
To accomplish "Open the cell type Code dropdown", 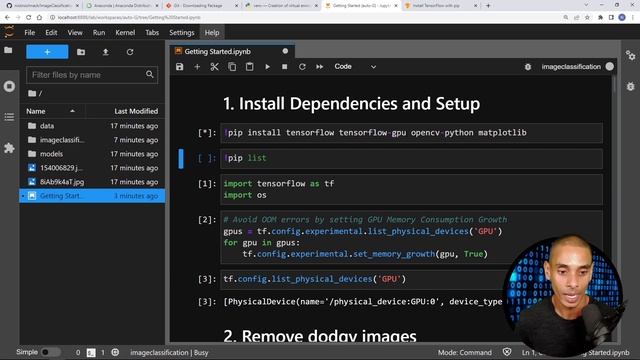I will point(355,67).
